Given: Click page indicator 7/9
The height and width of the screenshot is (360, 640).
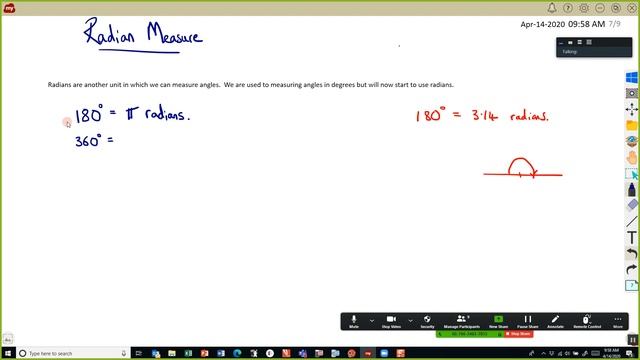Looking at the screenshot, I should (x=614, y=24).
